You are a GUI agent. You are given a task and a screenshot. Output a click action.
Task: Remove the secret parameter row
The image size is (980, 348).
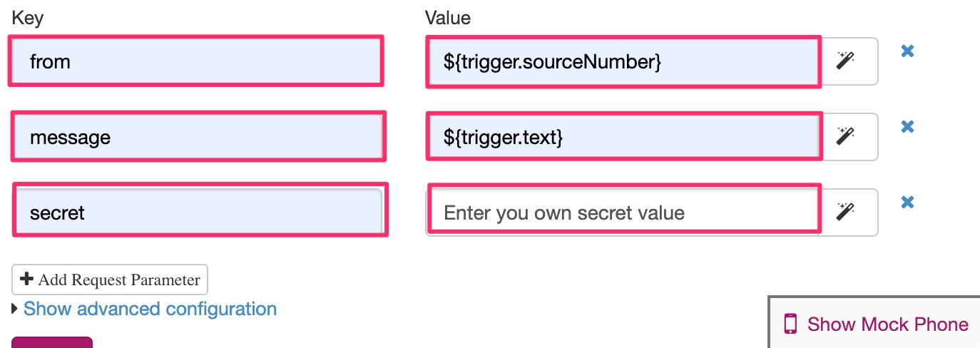point(907,203)
